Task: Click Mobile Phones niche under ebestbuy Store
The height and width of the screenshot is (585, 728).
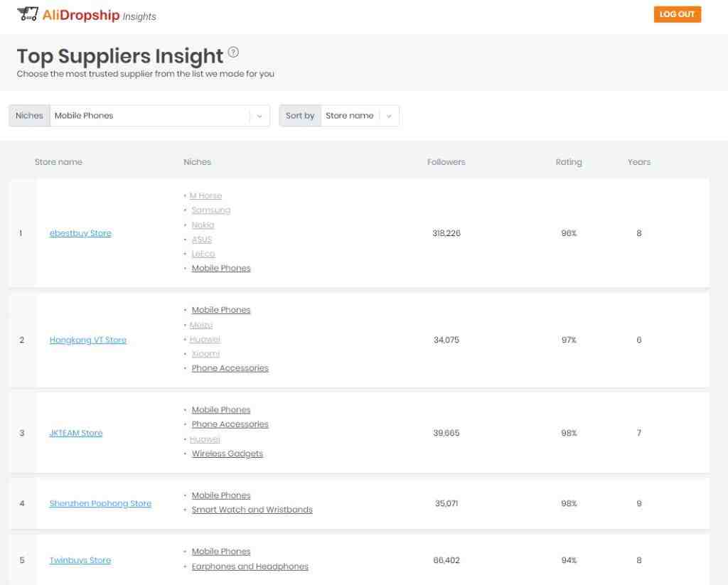Action: 221,268
